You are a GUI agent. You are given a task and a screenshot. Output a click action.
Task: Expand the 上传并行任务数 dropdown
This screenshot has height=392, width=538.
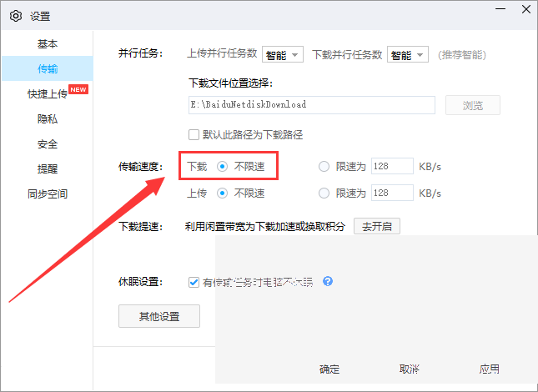pos(283,54)
